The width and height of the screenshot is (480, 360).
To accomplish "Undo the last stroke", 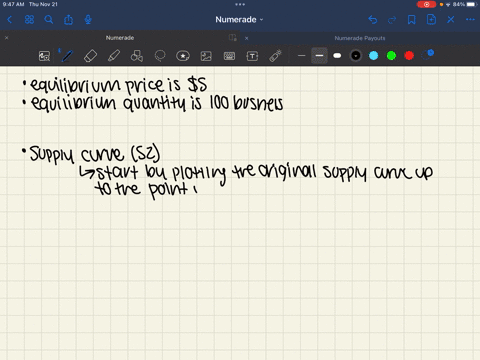I will [x=373, y=20].
